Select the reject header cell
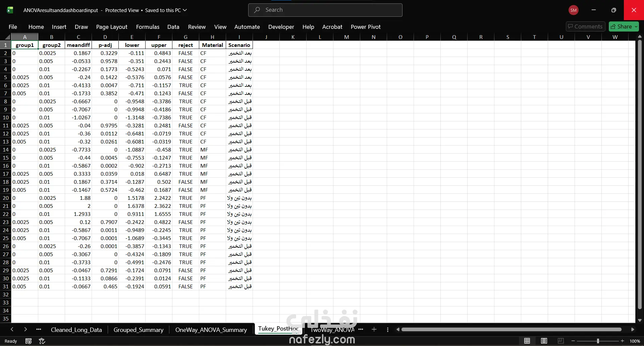 185,45
